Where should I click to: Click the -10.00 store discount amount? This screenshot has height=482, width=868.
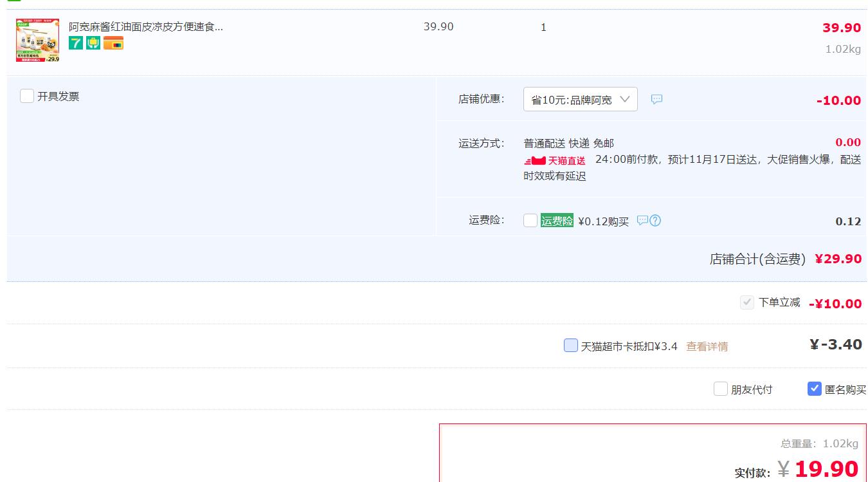(x=838, y=100)
